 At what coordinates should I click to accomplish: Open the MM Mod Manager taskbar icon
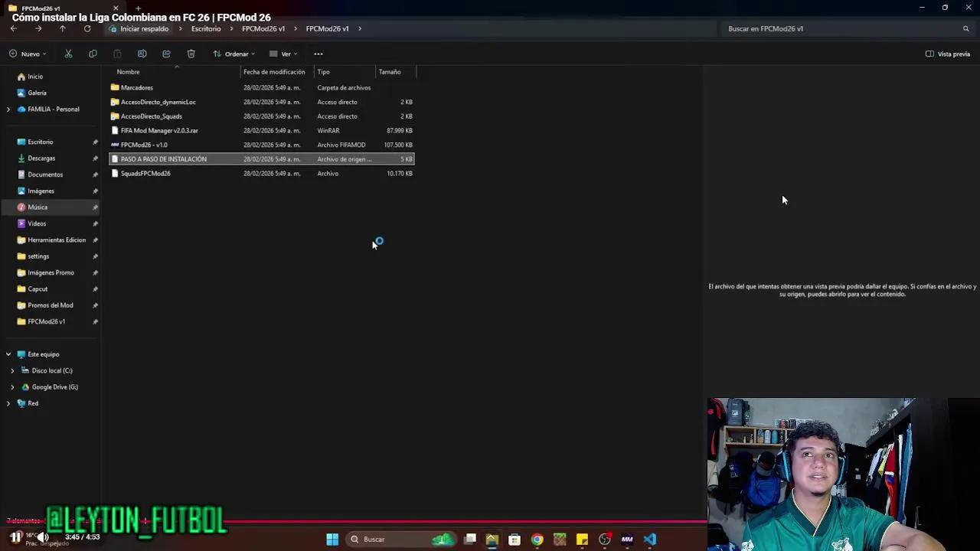627,540
